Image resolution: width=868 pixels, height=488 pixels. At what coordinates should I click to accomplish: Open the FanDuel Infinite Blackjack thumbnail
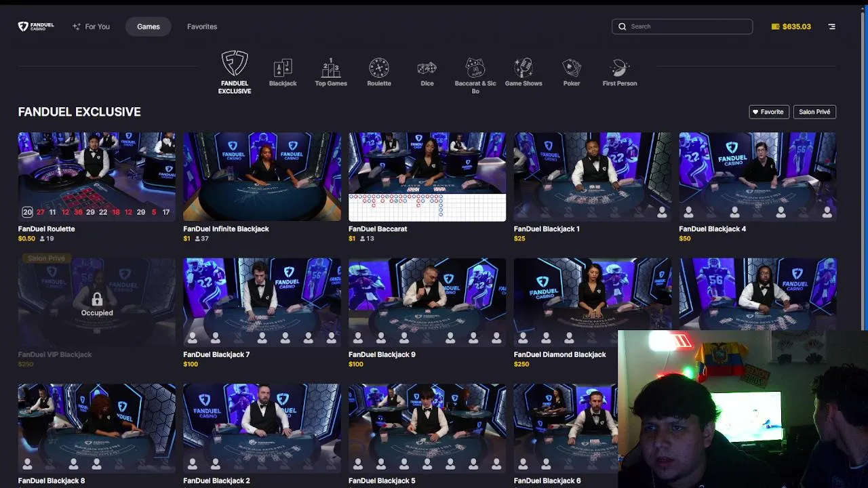pyautogui.click(x=262, y=177)
